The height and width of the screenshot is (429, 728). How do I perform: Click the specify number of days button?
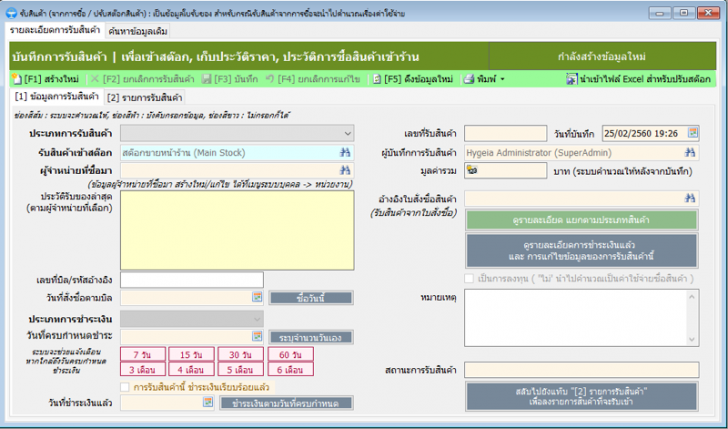tap(311, 337)
